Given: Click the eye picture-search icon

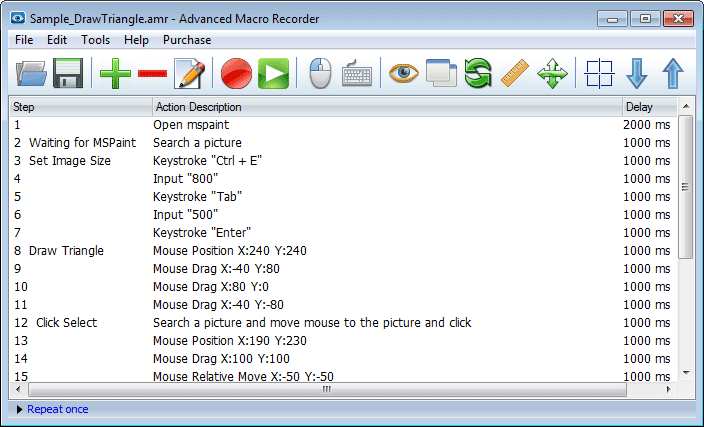Looking at the screenshot, I should [x=404, y=73].
